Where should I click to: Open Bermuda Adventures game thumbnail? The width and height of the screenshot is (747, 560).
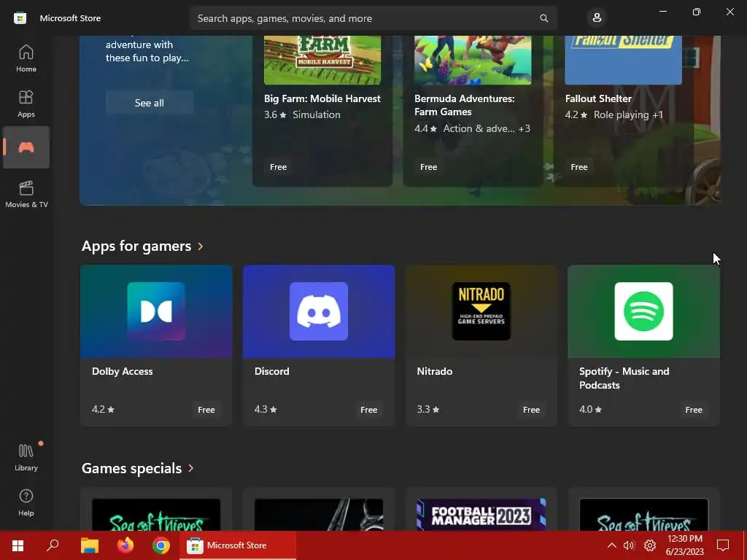click(x=473, y=60)
